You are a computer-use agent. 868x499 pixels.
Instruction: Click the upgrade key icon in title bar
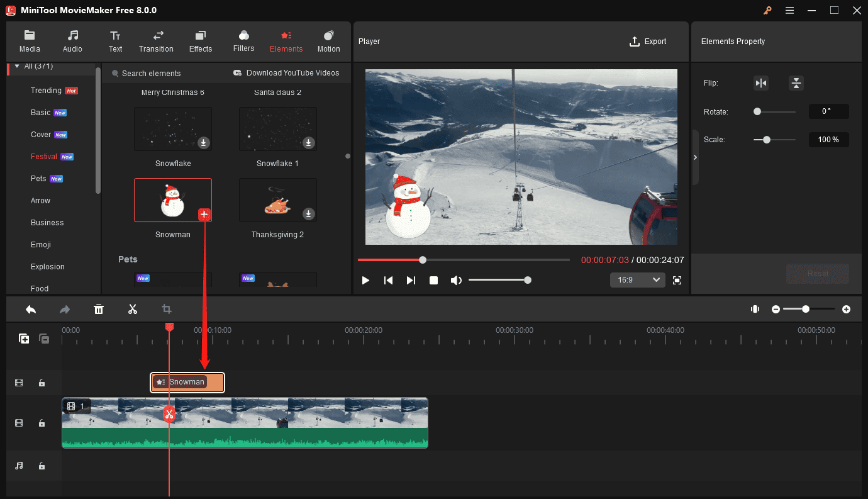pos(767,10)
